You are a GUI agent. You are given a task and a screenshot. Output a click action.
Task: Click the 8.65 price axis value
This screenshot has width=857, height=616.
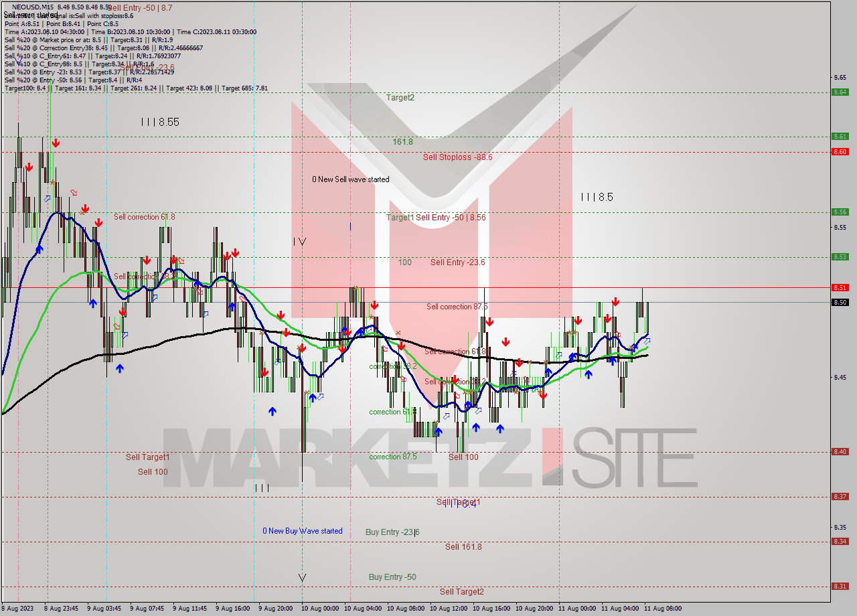[x=839, y=78]
